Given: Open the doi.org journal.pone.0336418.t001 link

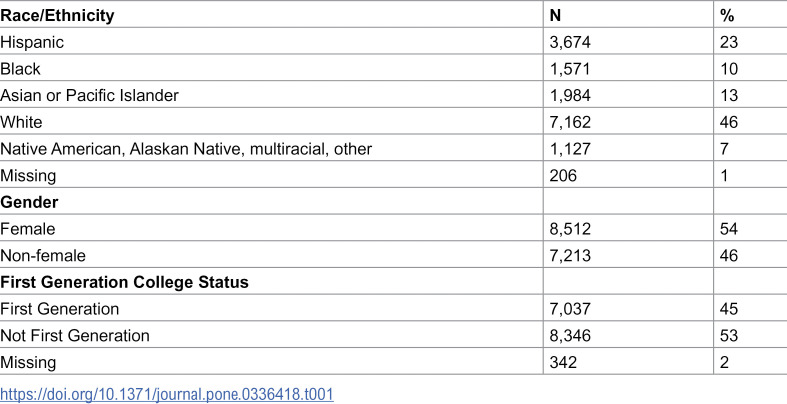Looking at the screenshot, I should pyautogui.click(x=167, y=394).
